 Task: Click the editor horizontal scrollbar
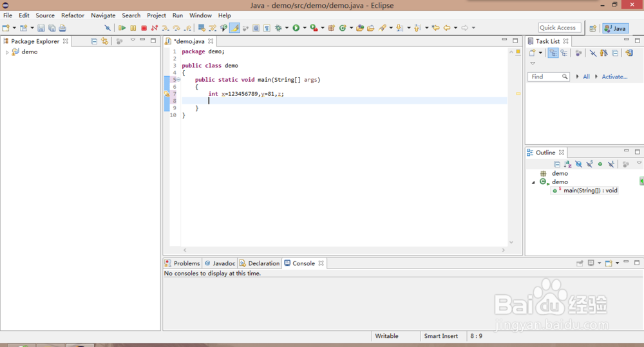coord(344,250)
